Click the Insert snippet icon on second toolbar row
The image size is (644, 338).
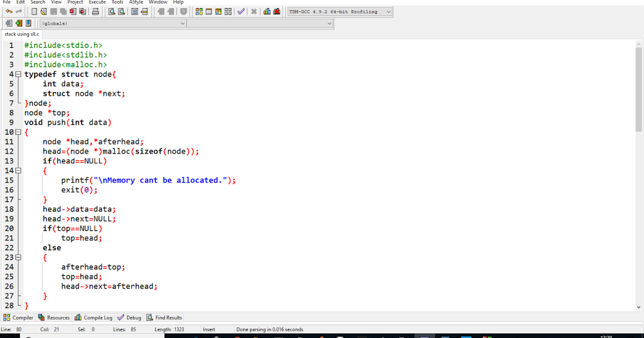(x=9, y=23)
